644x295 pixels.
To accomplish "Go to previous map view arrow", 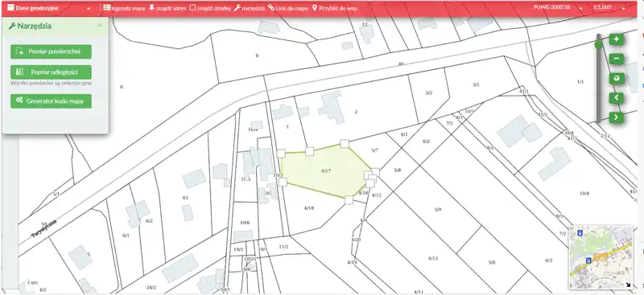I will pyautogui.click(x=617, y=98).
